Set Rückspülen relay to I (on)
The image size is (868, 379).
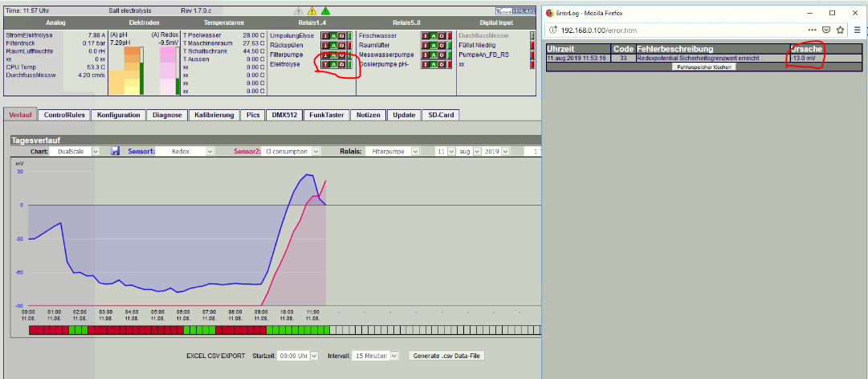click(325, 46)
